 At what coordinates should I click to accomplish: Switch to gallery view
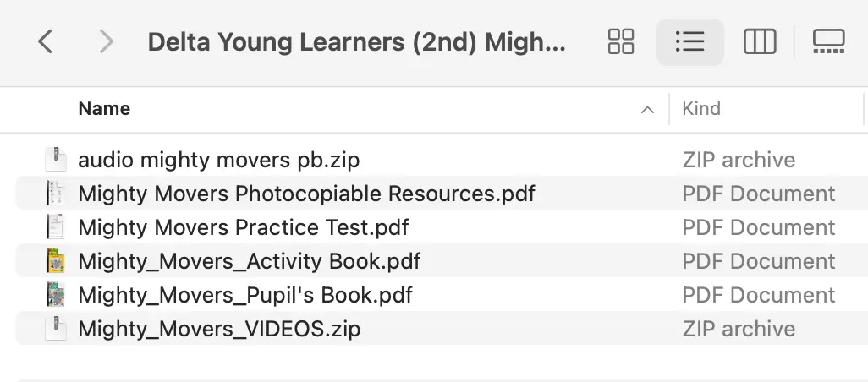click(x=829, y=41)
